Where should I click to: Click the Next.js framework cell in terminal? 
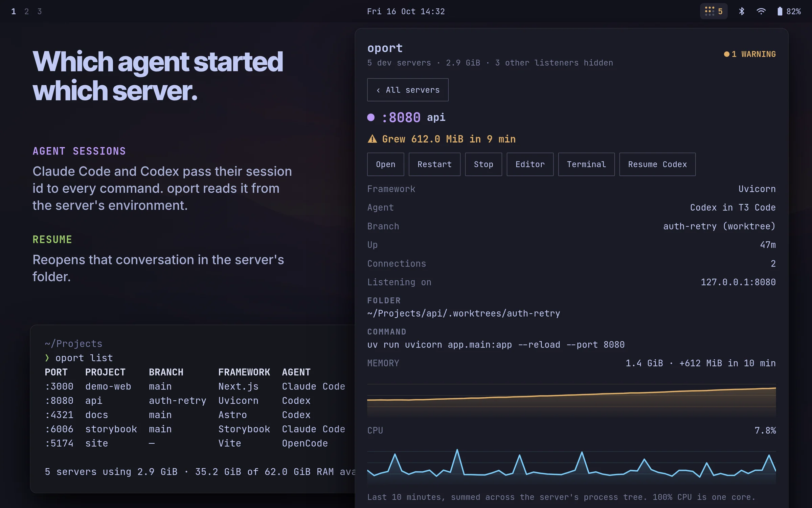[238, 386]
